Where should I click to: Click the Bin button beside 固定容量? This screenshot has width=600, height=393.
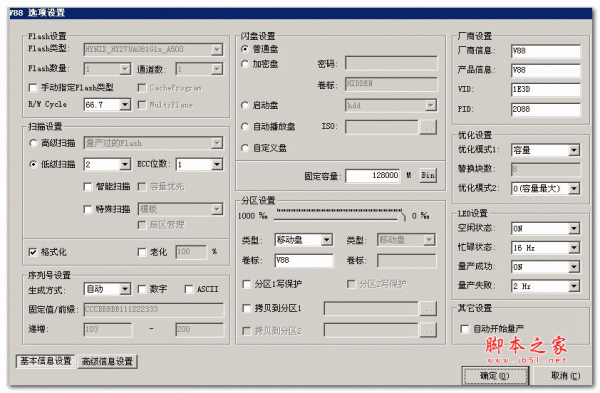click(x=428, y=175)
